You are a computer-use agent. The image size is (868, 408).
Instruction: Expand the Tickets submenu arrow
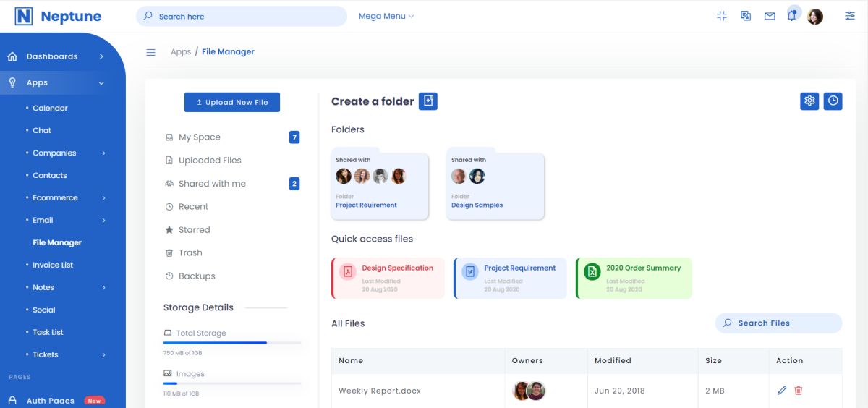tap(103, 354)
